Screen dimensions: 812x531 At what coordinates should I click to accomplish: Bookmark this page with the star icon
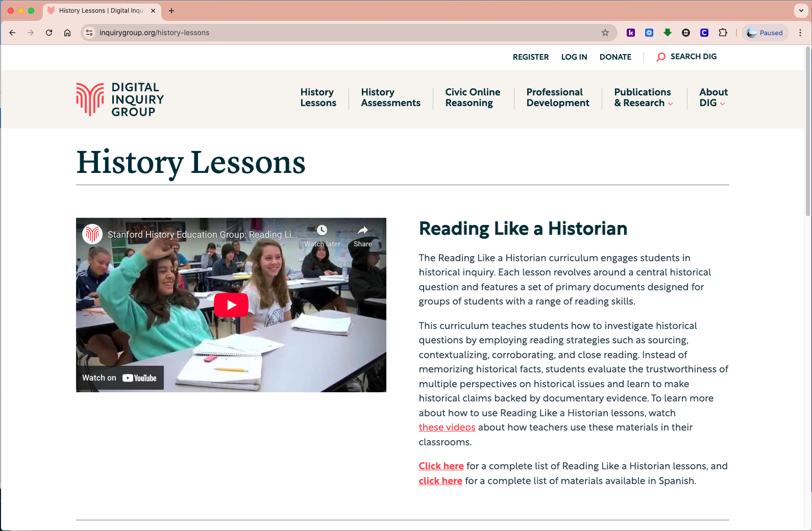605,33
